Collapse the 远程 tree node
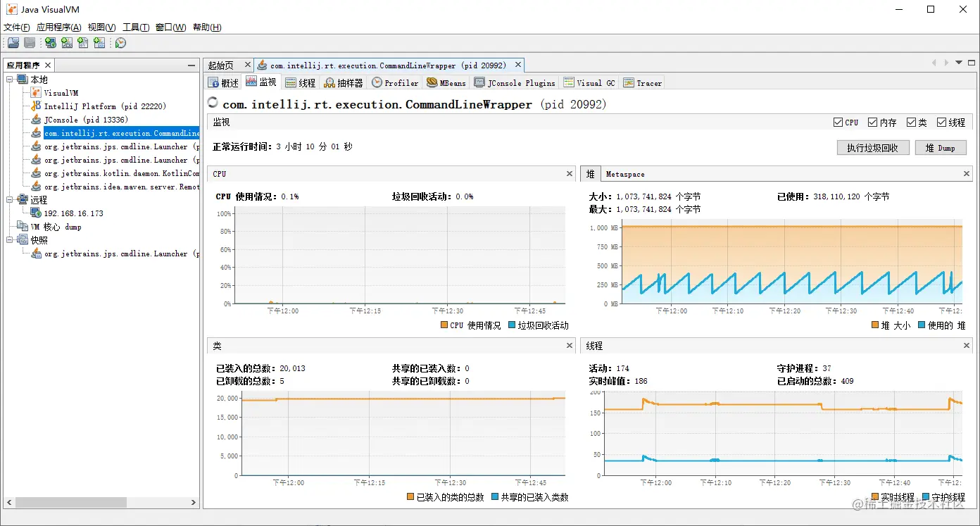This screenshot has height=526, width=980. [x=10, y=200]
